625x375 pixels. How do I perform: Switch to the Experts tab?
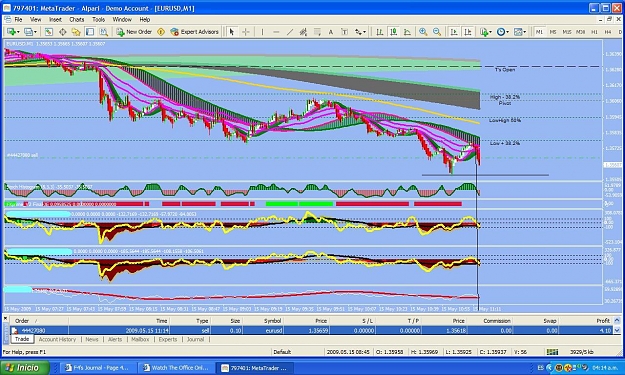(x=167, y=340)
